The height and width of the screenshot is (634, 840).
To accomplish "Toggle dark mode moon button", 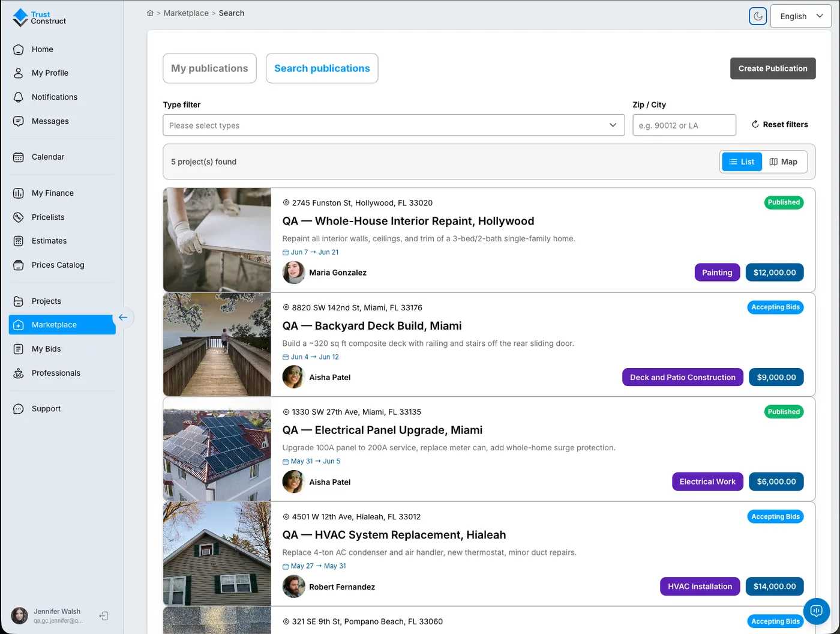I will pyautogui.click(x=758, y=16).
